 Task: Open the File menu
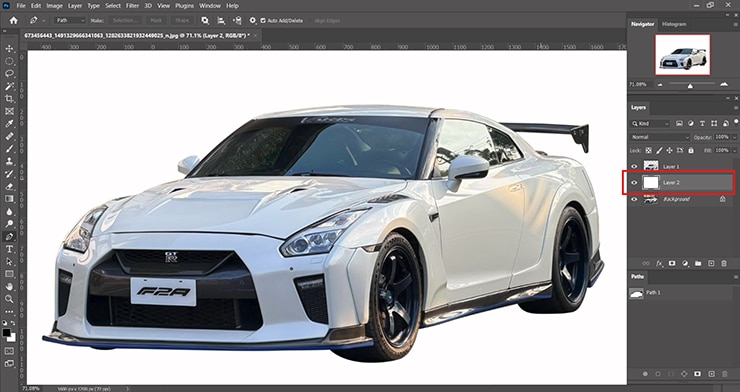click(x=21, y=6)
